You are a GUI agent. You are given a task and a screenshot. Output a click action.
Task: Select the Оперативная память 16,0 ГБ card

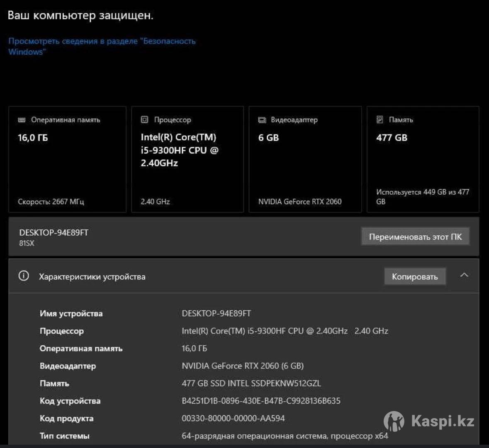point(67,159)
